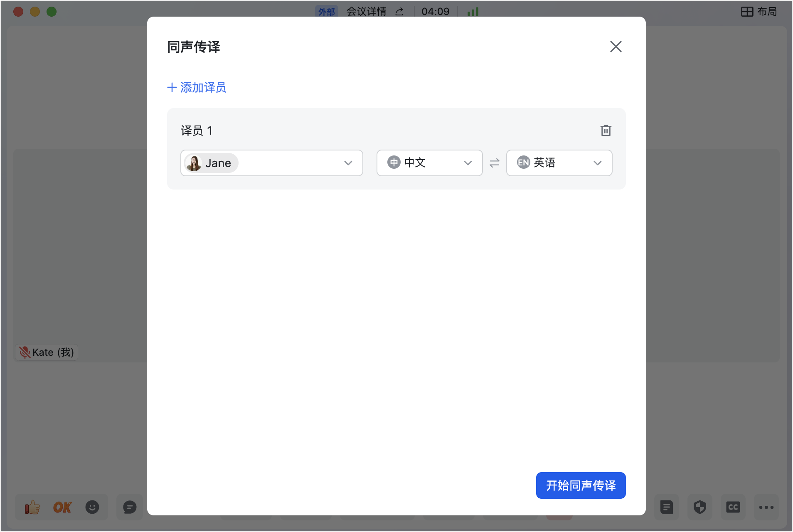
Task: Open meeting notes document icon
Action: (666, 507)
